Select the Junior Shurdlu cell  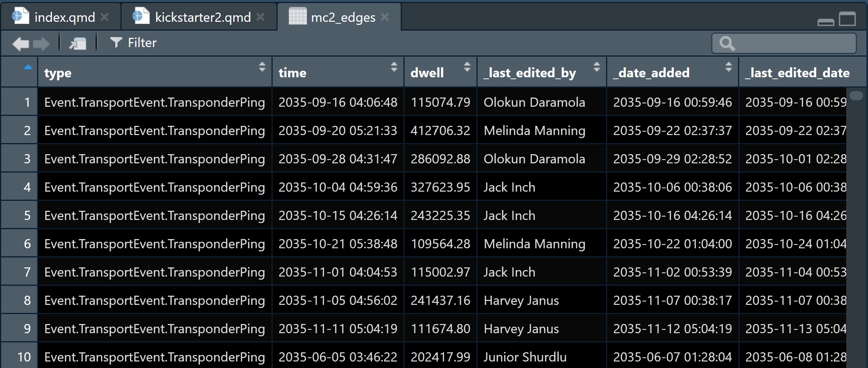pyautogui.click(x=525, y=357)
